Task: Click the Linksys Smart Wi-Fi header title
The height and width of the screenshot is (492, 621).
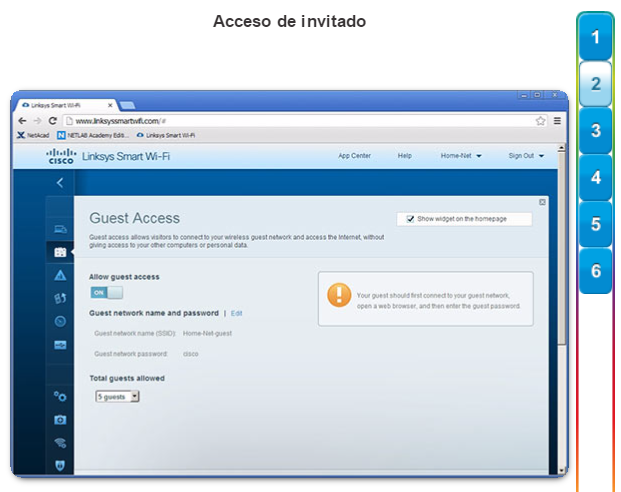Action: point(126,156)
